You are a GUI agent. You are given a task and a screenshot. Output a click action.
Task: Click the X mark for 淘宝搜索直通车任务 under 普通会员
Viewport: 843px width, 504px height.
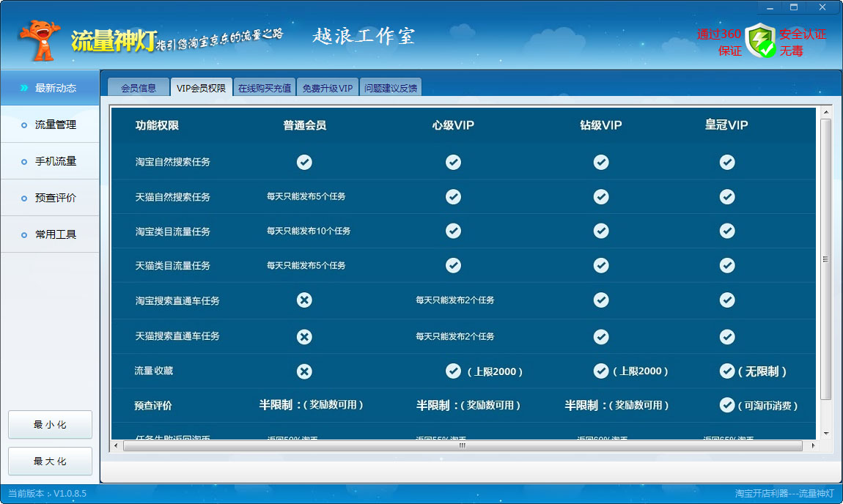pyautogui.click(x=304, y=300)
